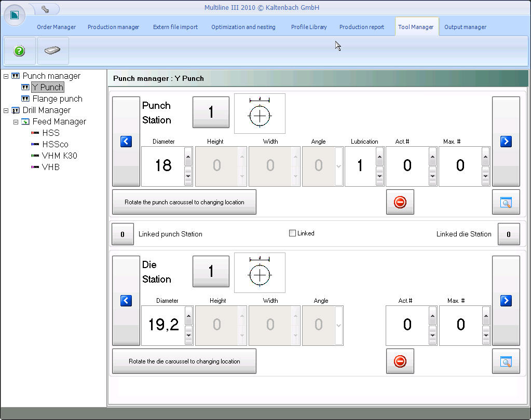Increase punch Lubrication value
Image resolution: width=531 pixels, height=420 pixels.
coord(379,157)
